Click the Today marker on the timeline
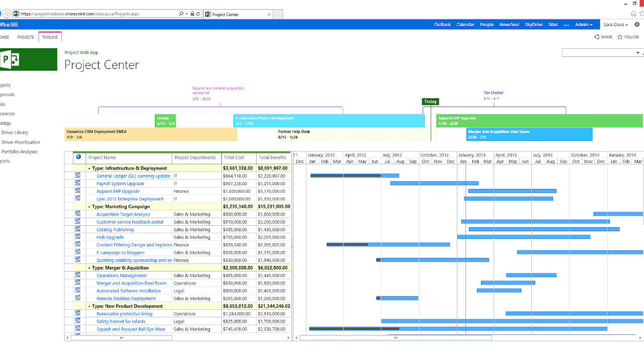 point(430,102)
